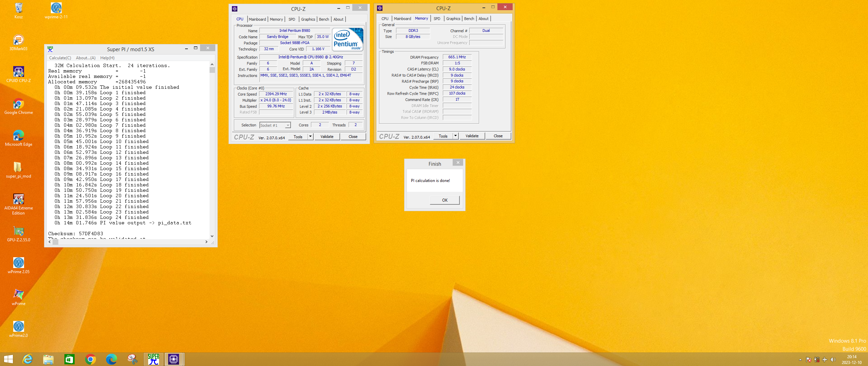Close the Finish dialog with X
This screenshot has height=366, width=868.
(458, 163)
